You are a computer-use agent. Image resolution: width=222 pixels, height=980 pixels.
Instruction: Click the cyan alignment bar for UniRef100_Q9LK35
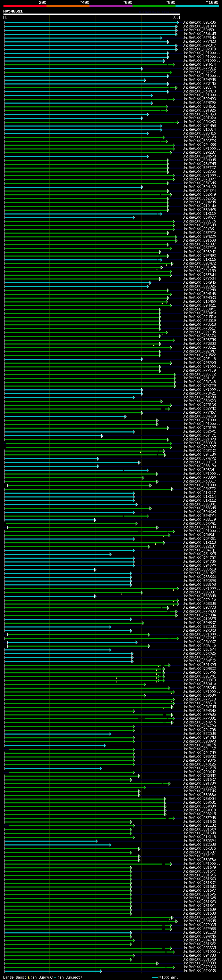pyautogui.click(x=92, y=23)
